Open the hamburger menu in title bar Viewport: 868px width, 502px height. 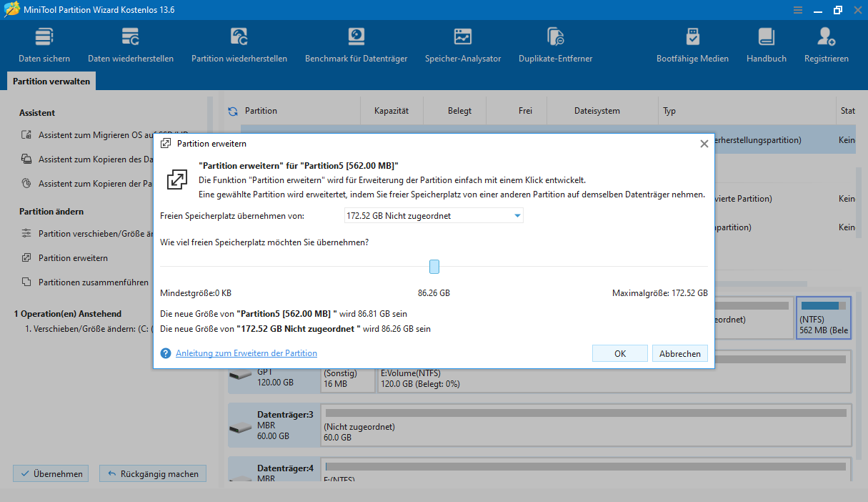[798, 10]
